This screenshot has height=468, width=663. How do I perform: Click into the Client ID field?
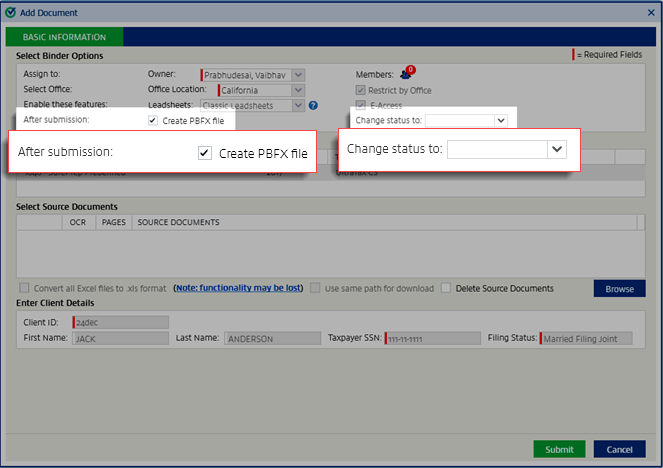[120, 322]
